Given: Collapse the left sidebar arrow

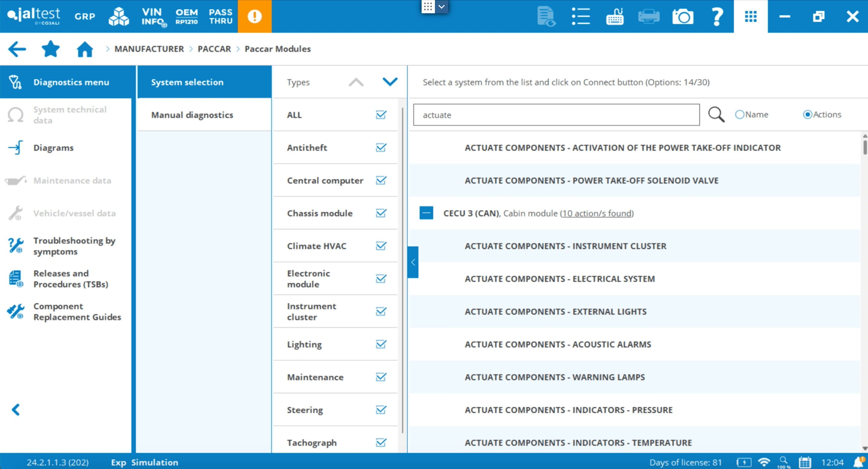Looking at the screenshot, I should 15,410.
